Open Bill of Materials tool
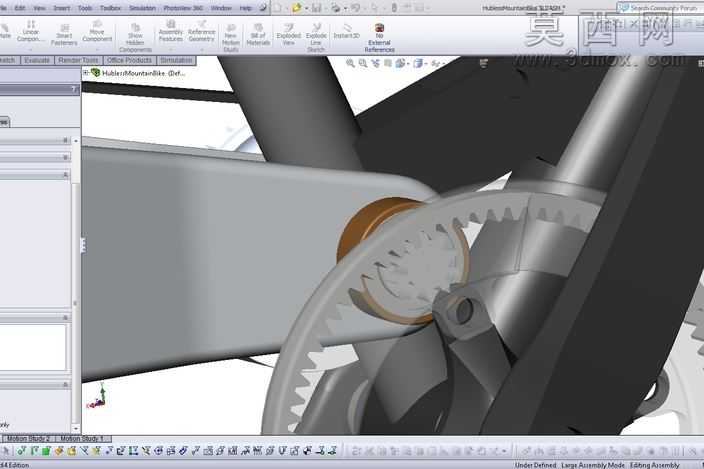704x469 pixels. coord(258,35)
